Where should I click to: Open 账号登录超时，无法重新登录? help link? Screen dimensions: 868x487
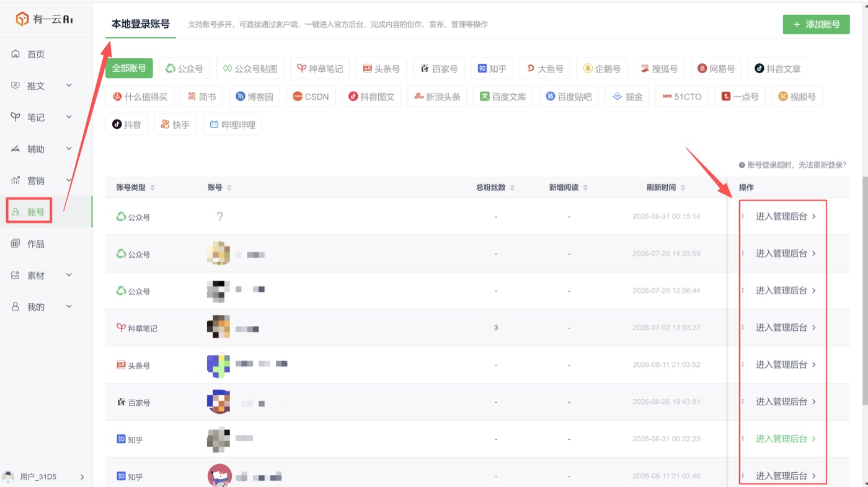point(792,165)
